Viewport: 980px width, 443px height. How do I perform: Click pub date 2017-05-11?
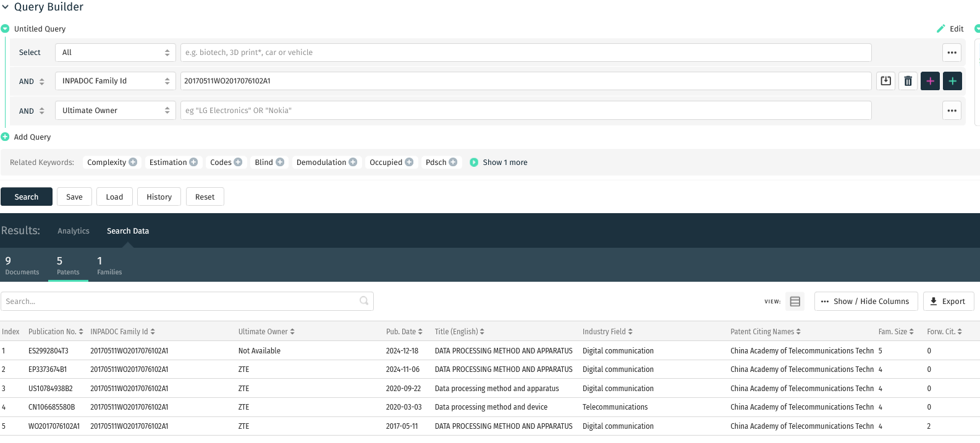click(x=402, y=426)
